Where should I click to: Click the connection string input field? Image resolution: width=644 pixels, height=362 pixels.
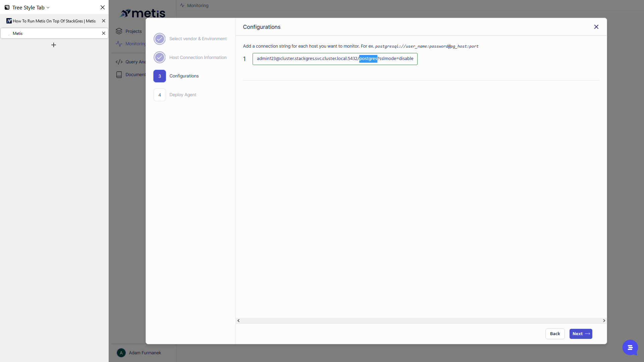pos(335,59)
